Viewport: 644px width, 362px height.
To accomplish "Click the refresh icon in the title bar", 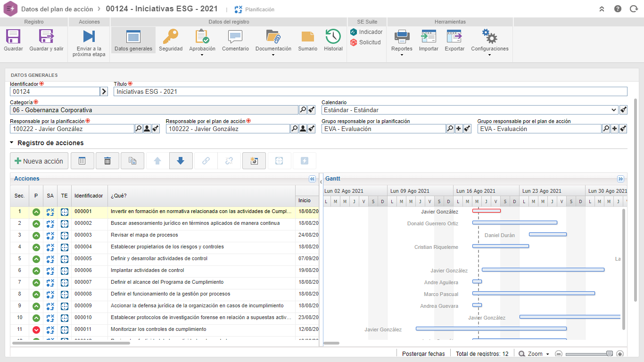I will point(634,9).
